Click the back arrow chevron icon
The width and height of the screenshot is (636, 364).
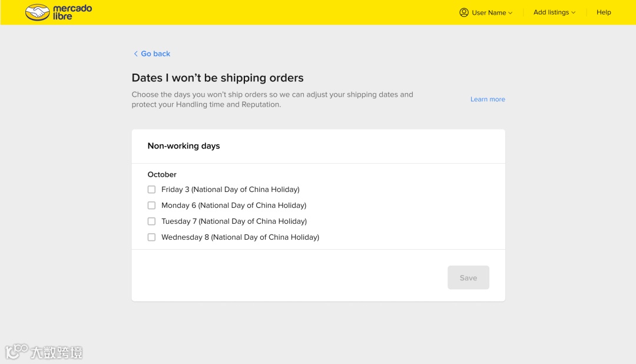click(135, 54)
